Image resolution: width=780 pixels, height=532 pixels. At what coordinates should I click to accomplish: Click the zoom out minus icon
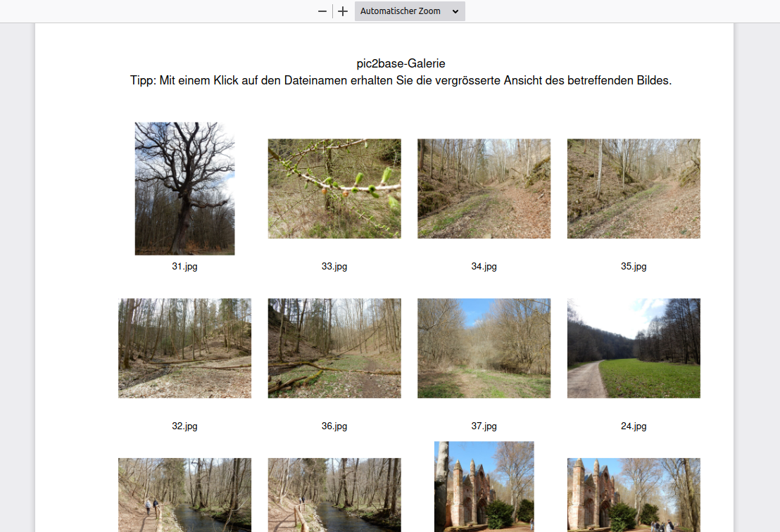[x=322, y=11]
